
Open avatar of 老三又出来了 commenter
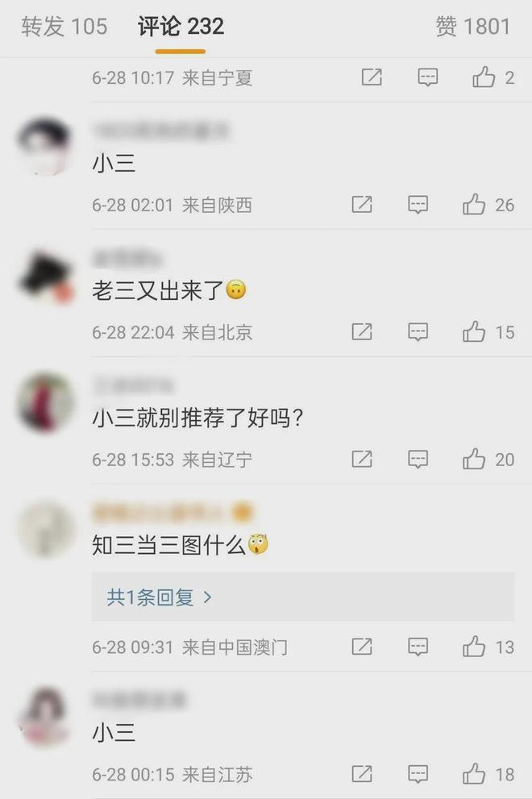pyautogui.click(x=46, y=277)
